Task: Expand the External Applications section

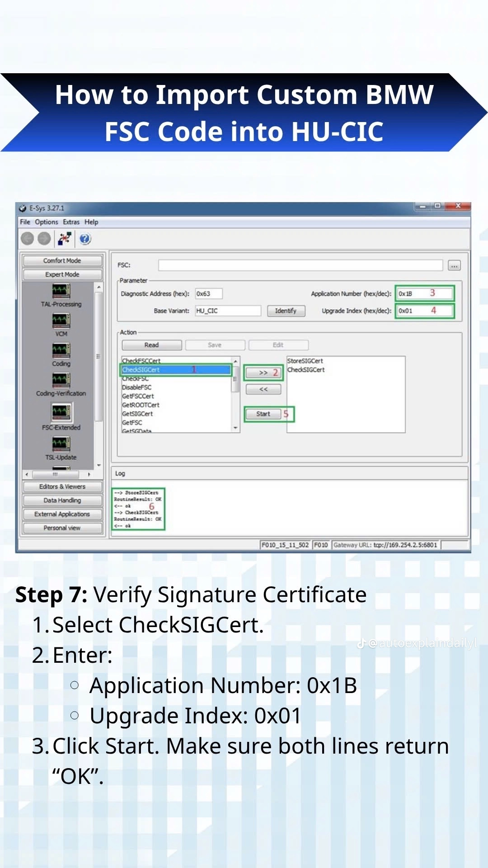Action: pos(62,514)
